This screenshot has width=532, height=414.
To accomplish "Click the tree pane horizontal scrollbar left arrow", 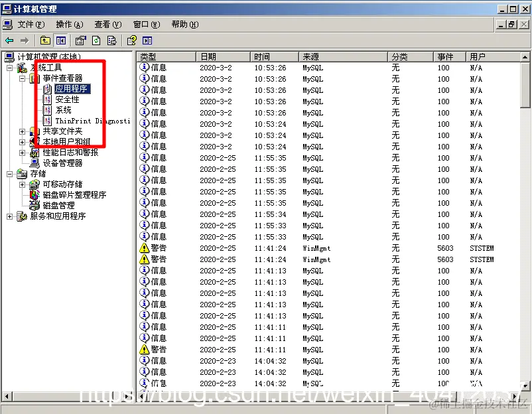I will (7, 395).
